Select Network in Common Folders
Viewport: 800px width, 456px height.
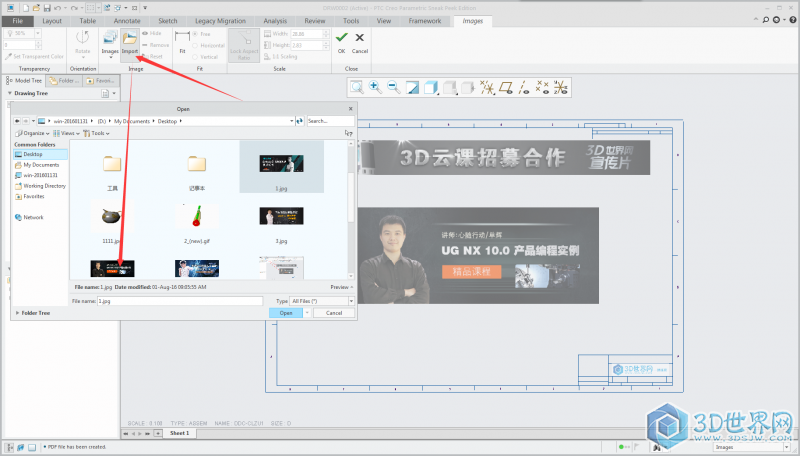point(29,217)
